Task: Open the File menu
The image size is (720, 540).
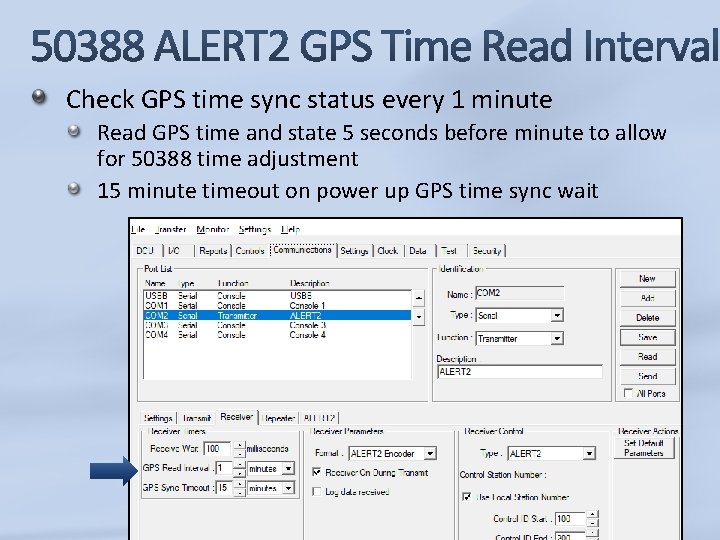Action: (138, 229)
